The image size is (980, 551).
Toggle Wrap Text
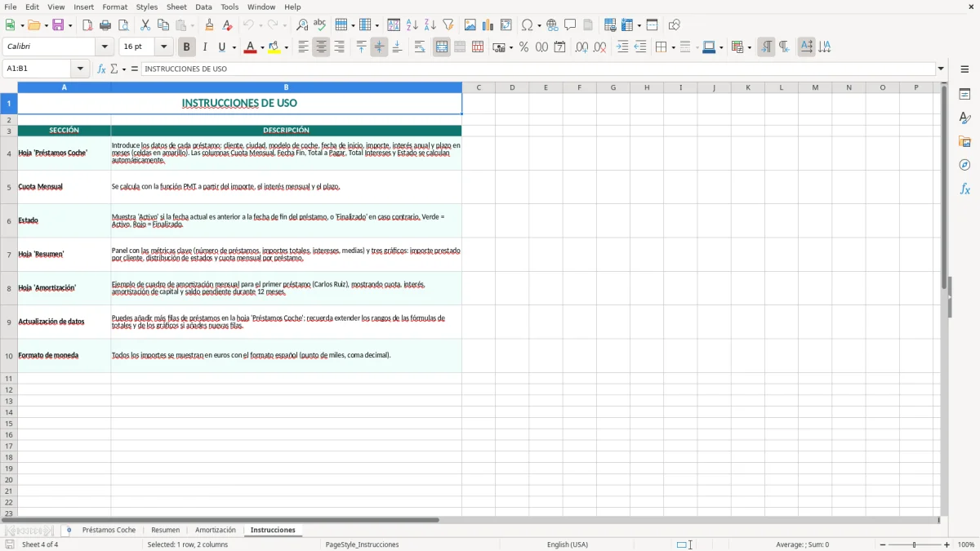(420, 47)
